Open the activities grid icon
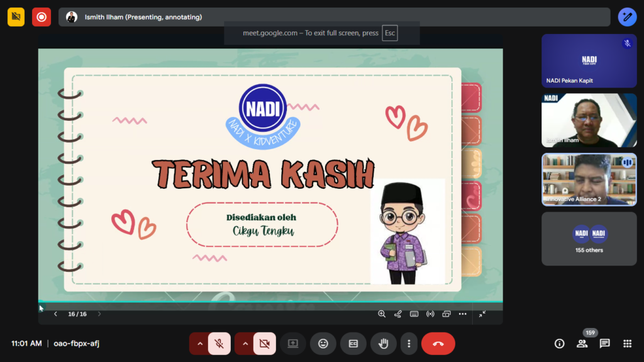The image size is (644, 362). pos(627,344)
